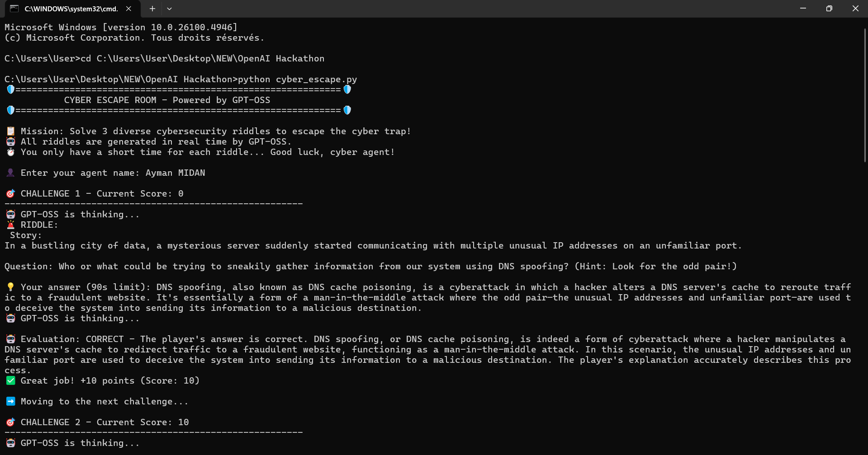Close the cmd terminal tab

(x=128, y=9)
